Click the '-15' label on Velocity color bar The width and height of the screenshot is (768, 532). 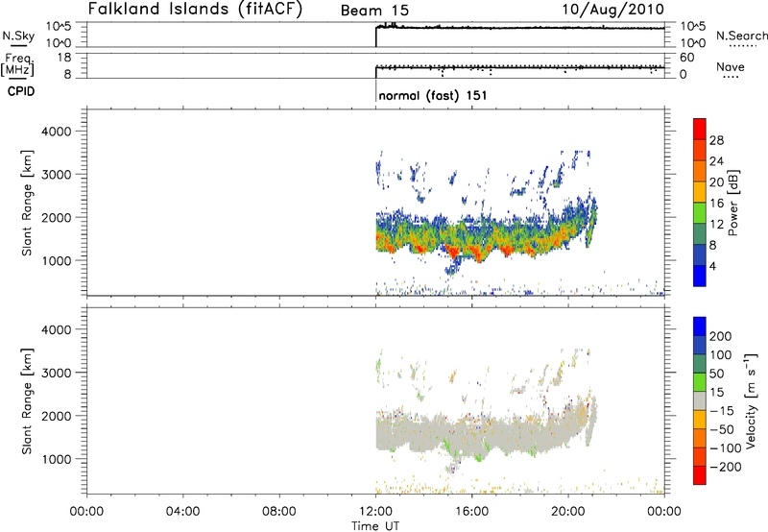pyautogui.click(x=721, y=411)
